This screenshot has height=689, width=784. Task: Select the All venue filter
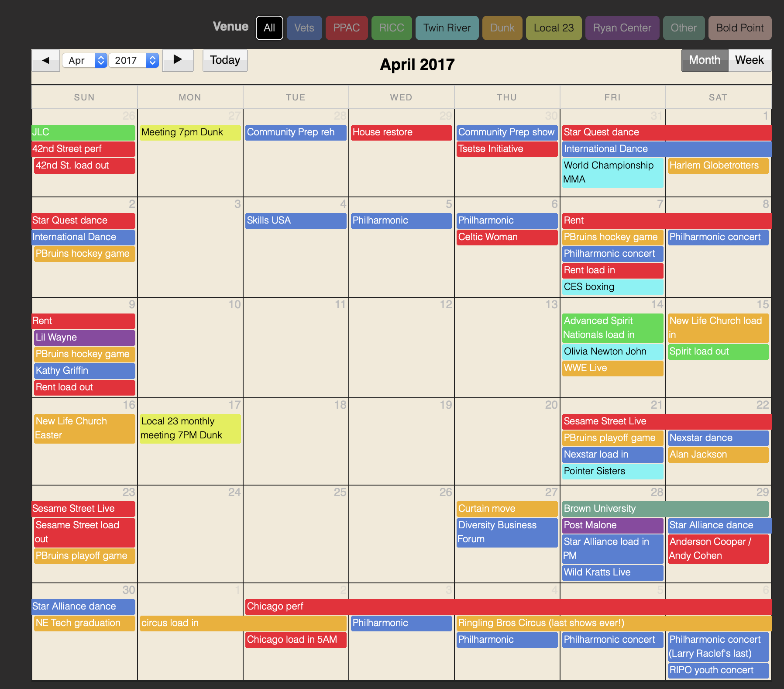click(269, 28)
